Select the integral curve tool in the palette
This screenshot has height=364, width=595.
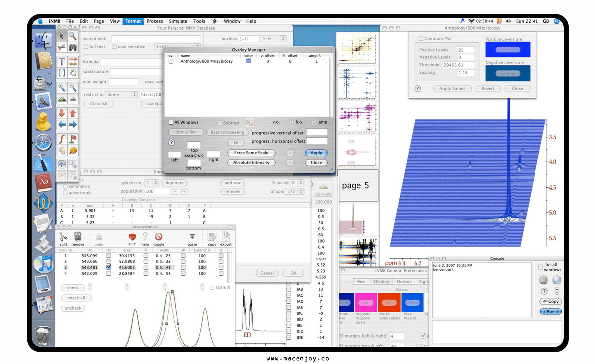coord(62,139)
